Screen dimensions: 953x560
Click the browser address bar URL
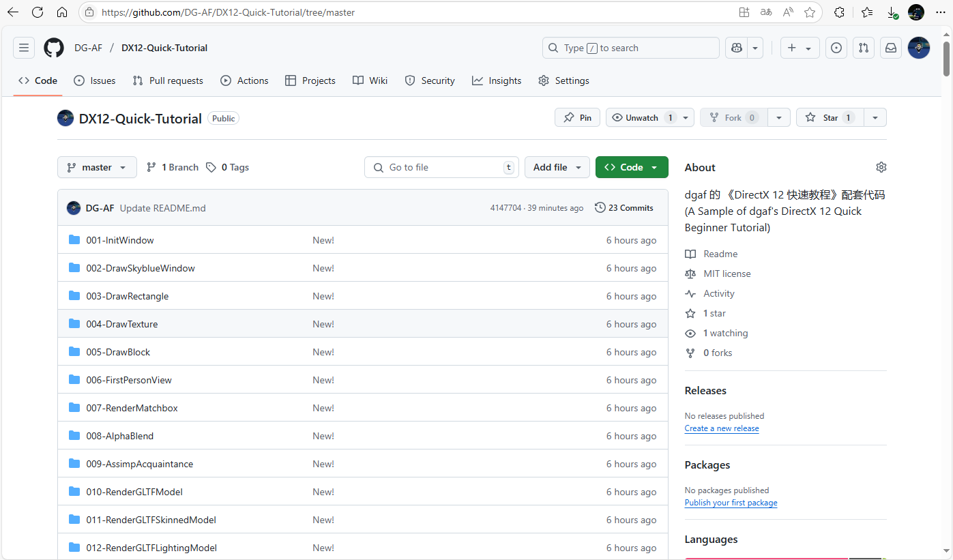coord(228,12)
